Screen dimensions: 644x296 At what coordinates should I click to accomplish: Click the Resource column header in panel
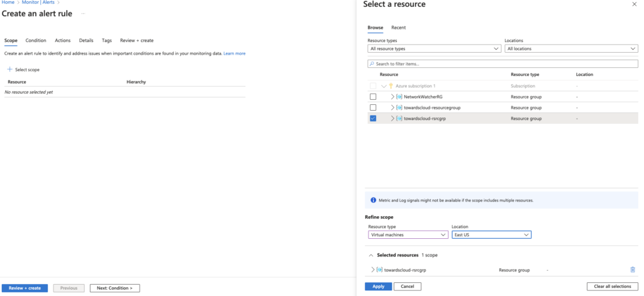(x=389, y=75)
